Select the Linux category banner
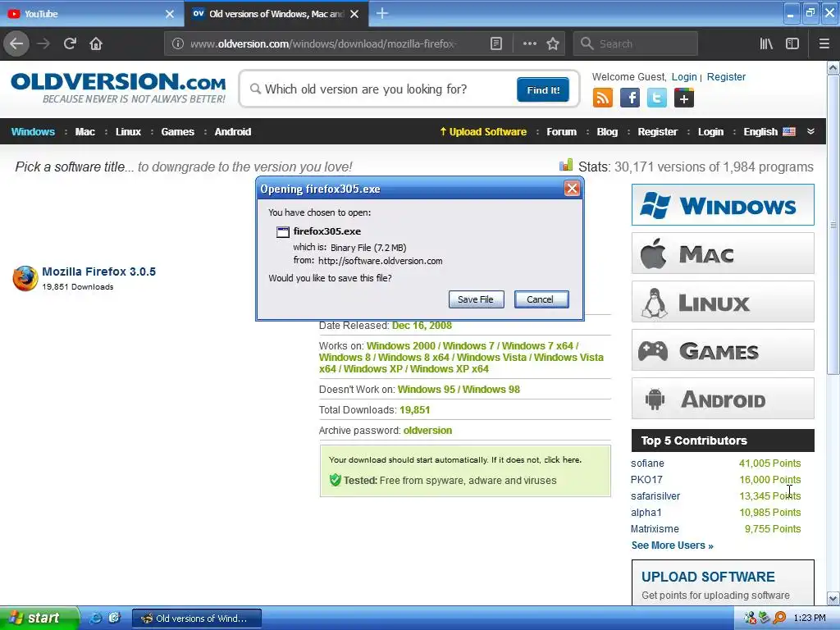 pos(723,302)
